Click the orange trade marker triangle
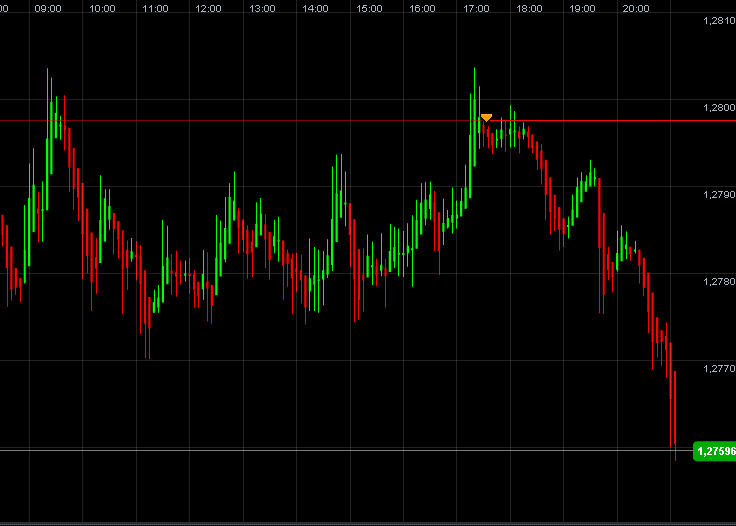This screenshot has width=736, height=526. coord(486,117)
